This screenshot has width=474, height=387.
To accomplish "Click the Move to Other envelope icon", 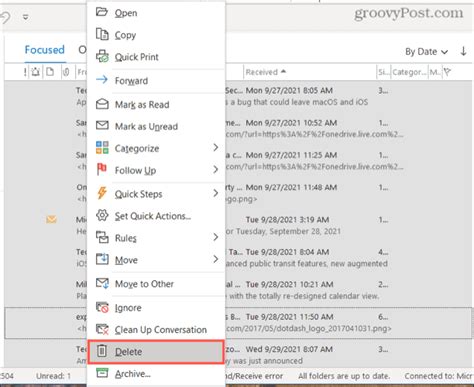I will click(102, 283).
